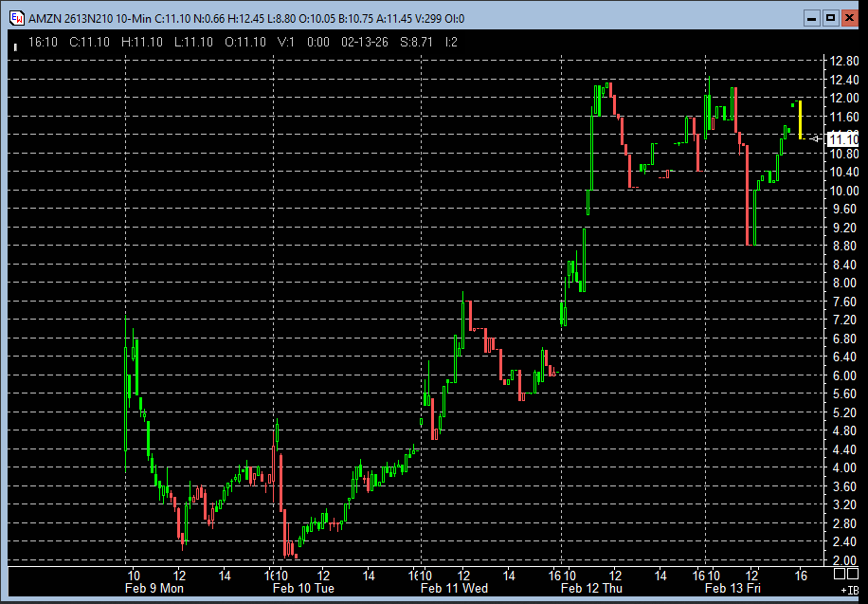Viewport: 868px width, 604px height.
Task: Maximize the AMZN chart window
Action: (x=829, y=18)
